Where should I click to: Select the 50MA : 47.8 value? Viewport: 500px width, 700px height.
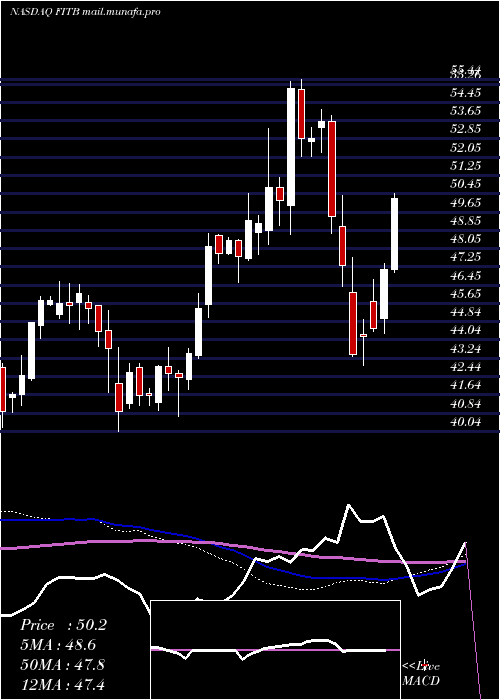point(62,664)
